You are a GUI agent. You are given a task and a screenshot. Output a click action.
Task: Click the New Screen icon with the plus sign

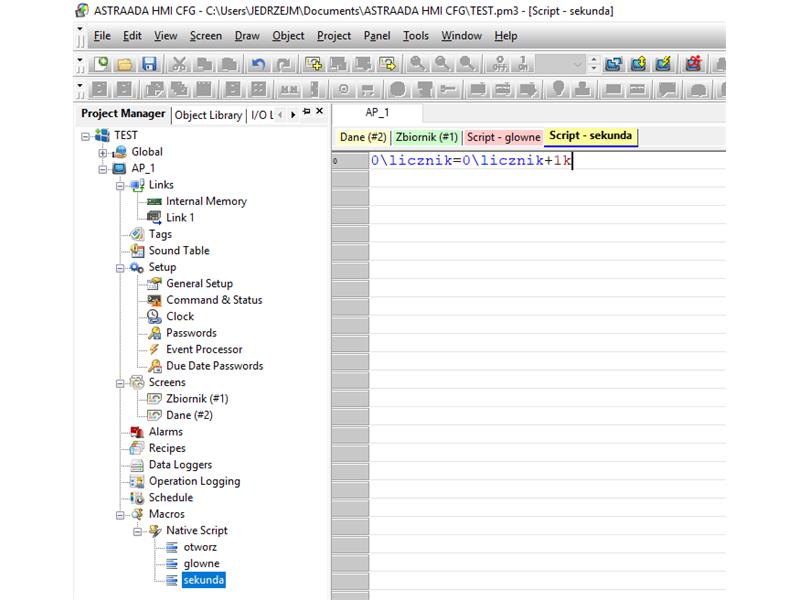(x=313, y=64)
